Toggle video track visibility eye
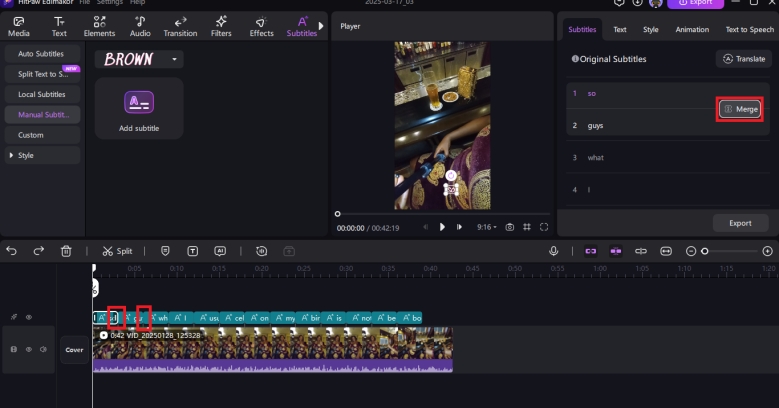This screenshot has width=779, height=408. pos(28,350)
